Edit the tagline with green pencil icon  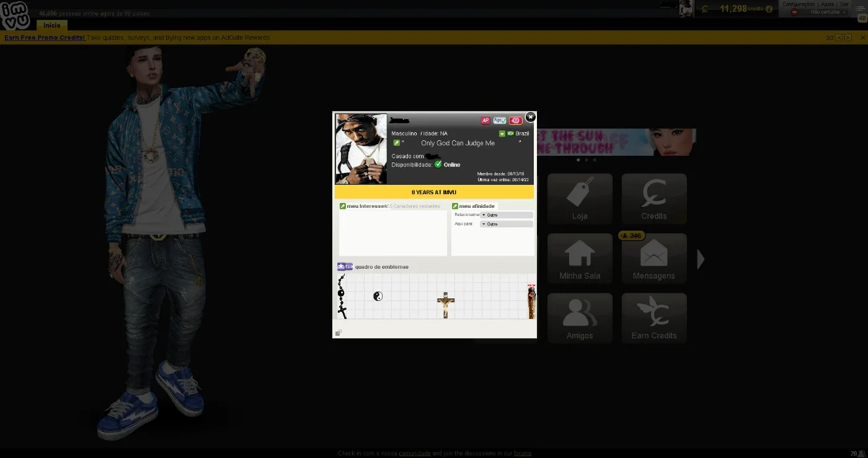[x=397, y=143]
